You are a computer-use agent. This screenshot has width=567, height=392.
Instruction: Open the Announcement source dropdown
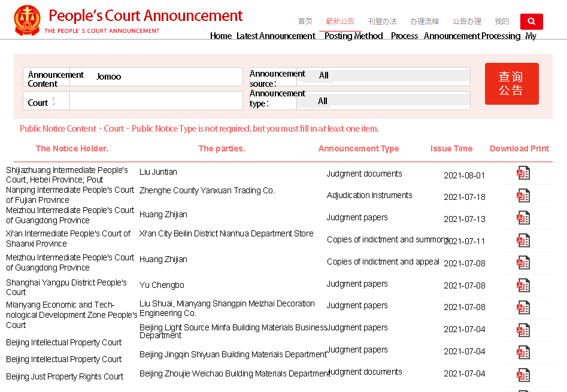tap(383, 76)
